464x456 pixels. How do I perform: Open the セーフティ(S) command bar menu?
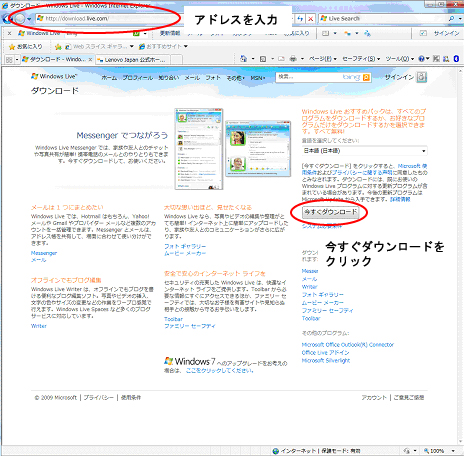361,59
